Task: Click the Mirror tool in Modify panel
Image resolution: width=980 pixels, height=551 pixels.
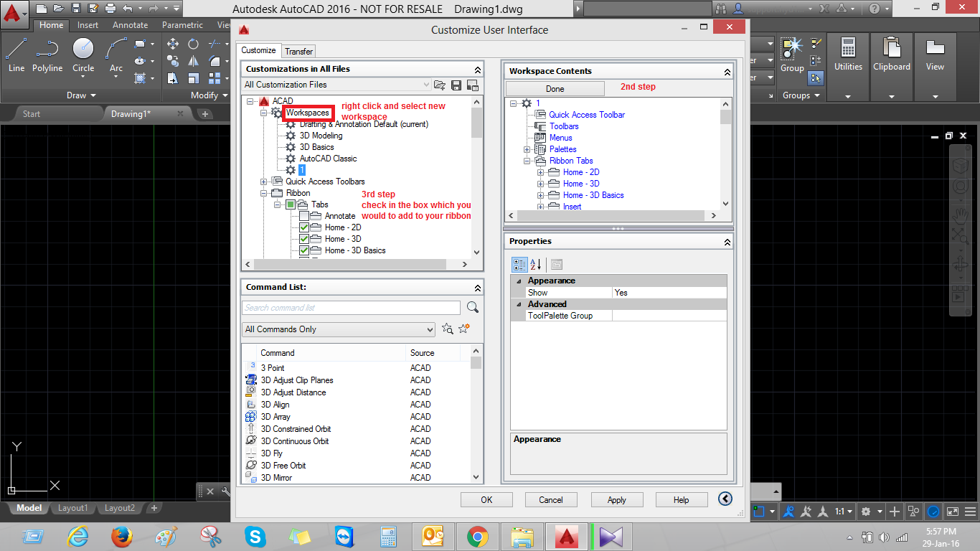Action: tap(193, 61)
